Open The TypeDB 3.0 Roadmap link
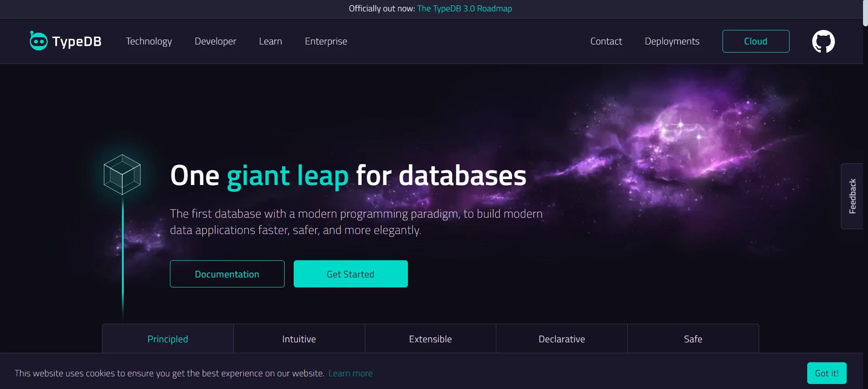868x389 pixels. [x=465, y=9]
